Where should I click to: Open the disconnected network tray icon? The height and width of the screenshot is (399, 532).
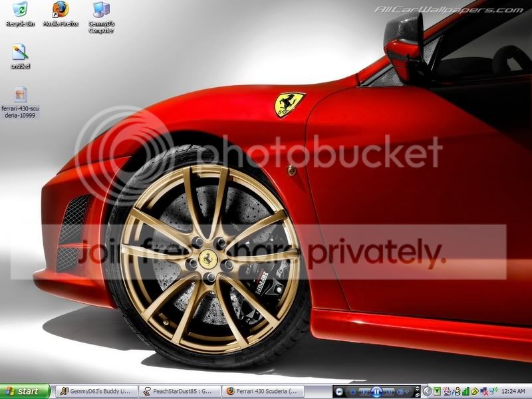click(x=483, y=392)
